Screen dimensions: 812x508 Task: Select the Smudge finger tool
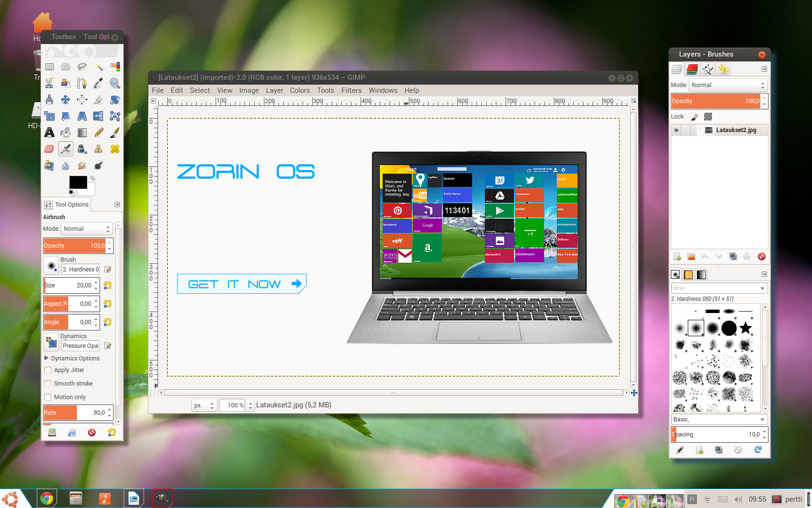coord(82,165)
